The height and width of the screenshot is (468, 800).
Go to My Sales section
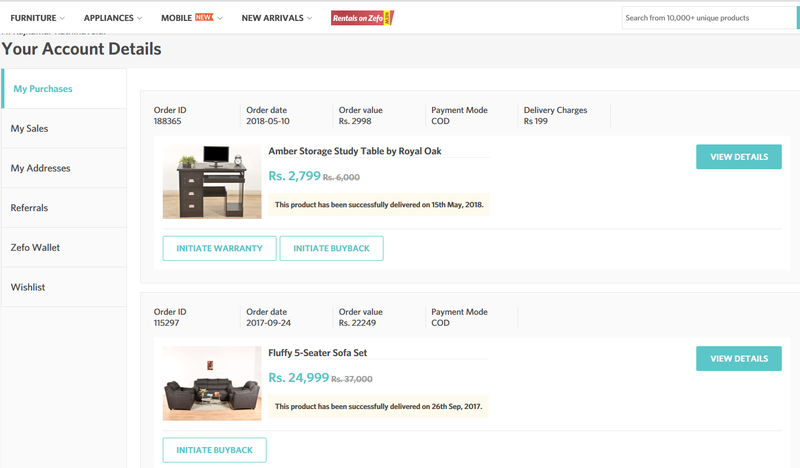(64, 129)
